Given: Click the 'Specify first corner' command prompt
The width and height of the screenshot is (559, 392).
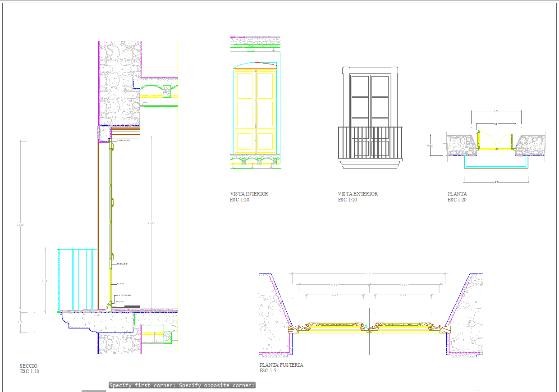Looking at the screenshot, I should (x=182, y=385).
